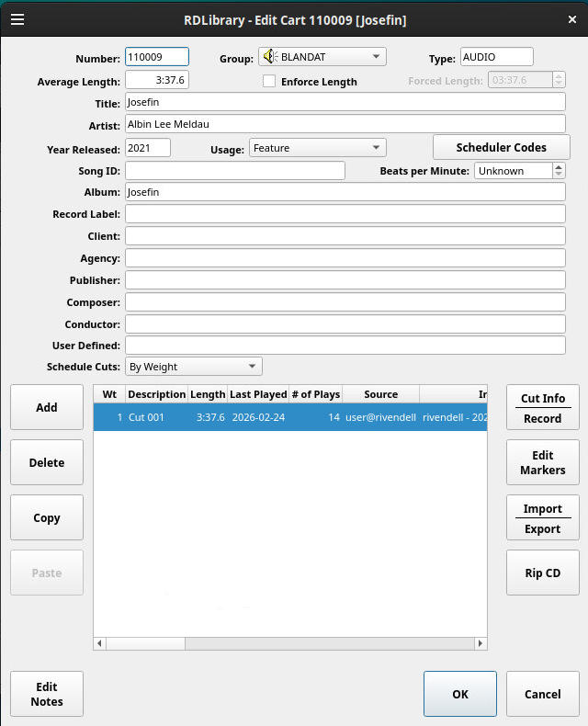The image size is (588, 726).
Task: Open the Usage Feature dropdown
Action: [x=318, y=148]
